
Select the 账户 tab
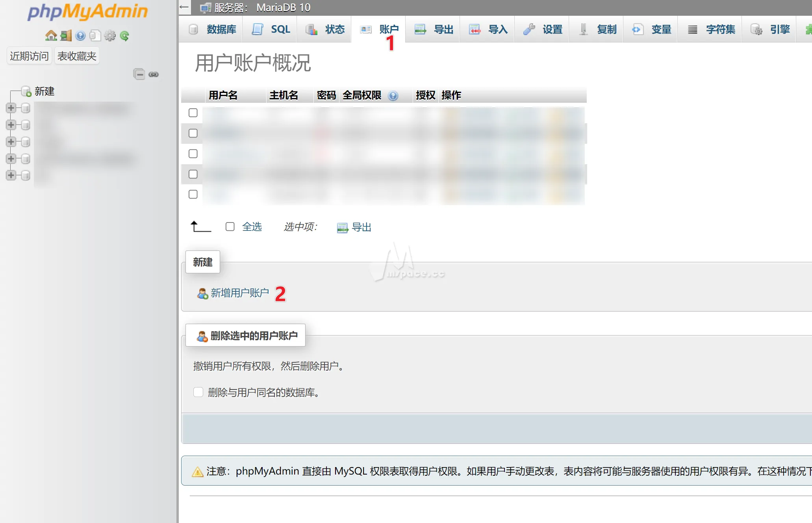[x=379, y=30]
